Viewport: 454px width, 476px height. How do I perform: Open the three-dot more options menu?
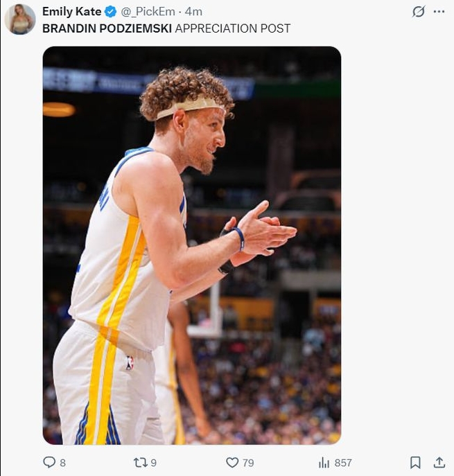[x=439, y=12]
